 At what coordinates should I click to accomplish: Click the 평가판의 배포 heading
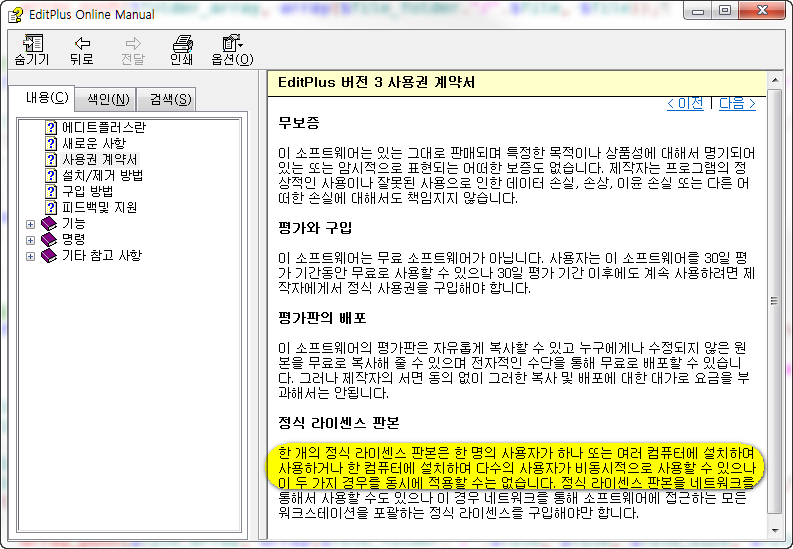pos(322,318)
